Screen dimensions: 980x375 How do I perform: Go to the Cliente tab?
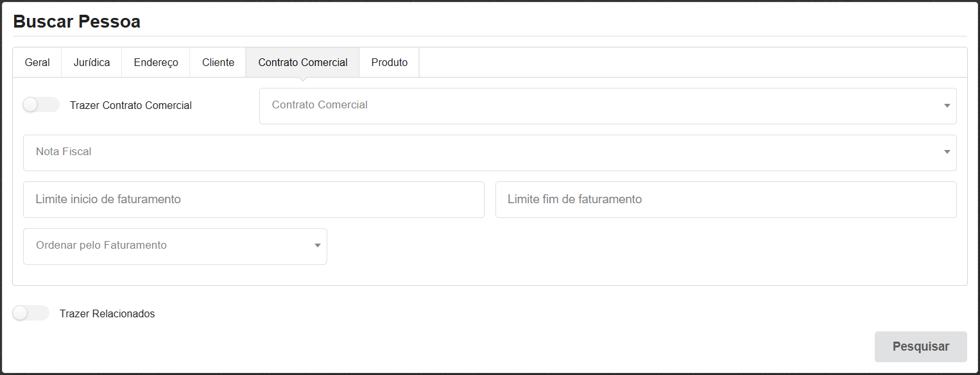218,62
